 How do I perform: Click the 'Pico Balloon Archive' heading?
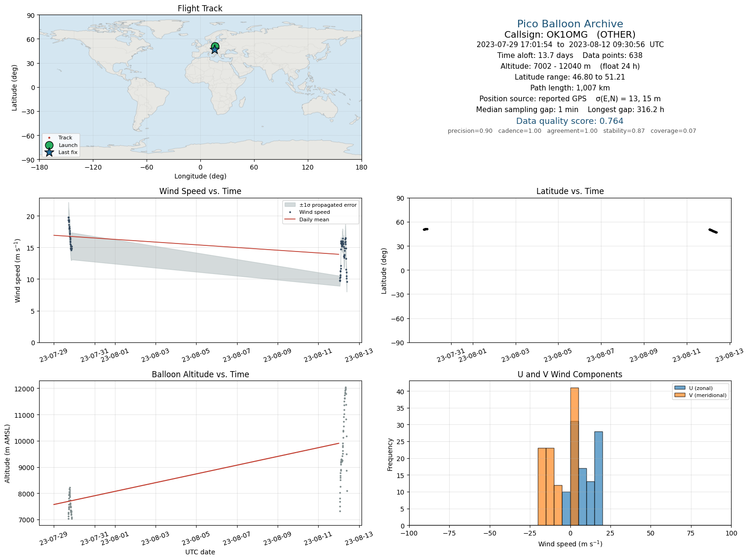pyautogui.click(x=570, y=24)
